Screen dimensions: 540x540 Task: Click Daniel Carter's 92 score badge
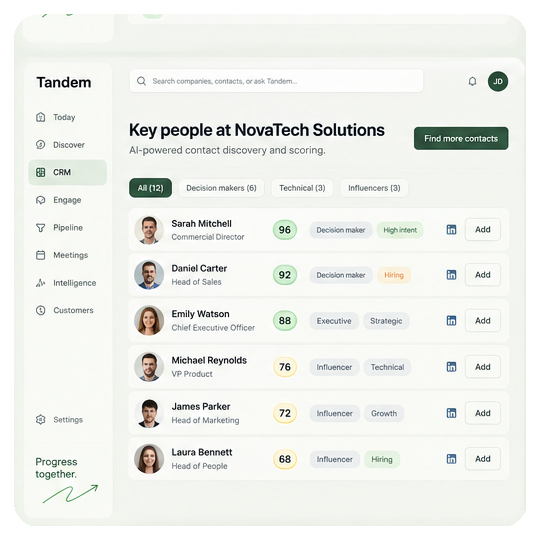click(285, 275)
